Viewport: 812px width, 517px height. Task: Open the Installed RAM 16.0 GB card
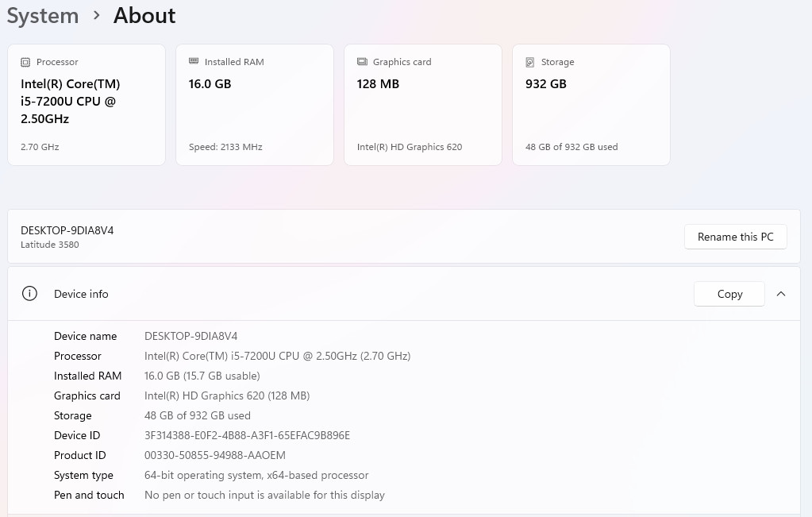click(x=255, y=105)
